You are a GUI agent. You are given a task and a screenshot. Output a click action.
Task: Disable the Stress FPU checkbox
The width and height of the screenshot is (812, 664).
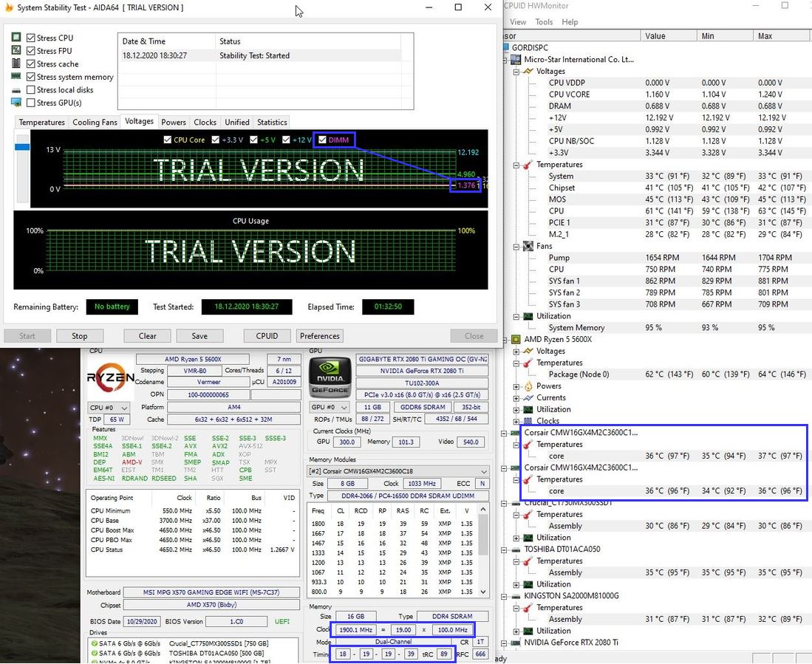(30, 50)
